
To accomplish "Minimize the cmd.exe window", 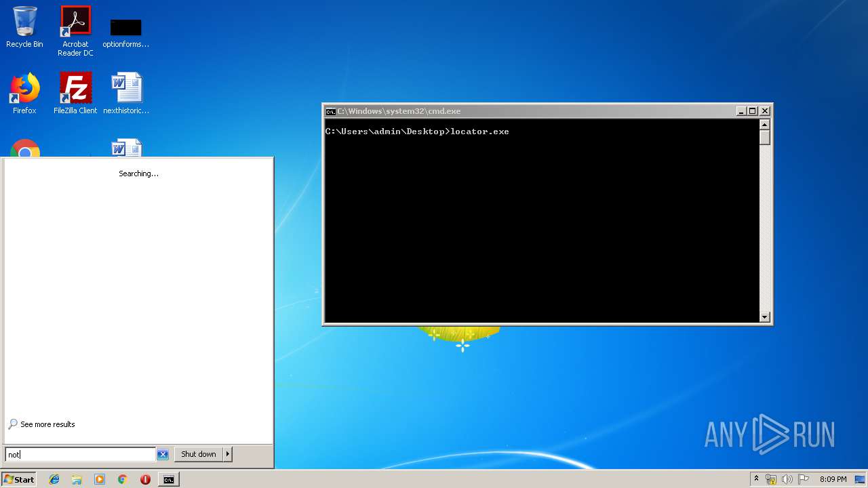I will (741, 111).
